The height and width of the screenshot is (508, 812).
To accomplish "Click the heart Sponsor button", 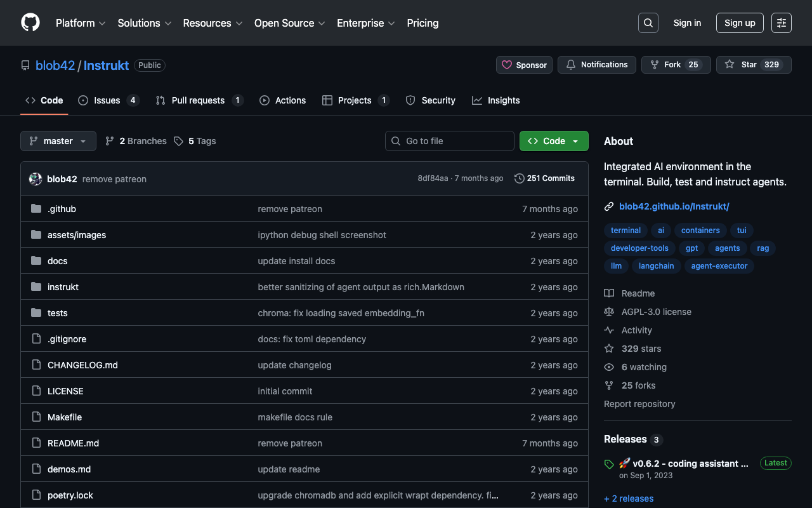I will [x=524, y=65].
